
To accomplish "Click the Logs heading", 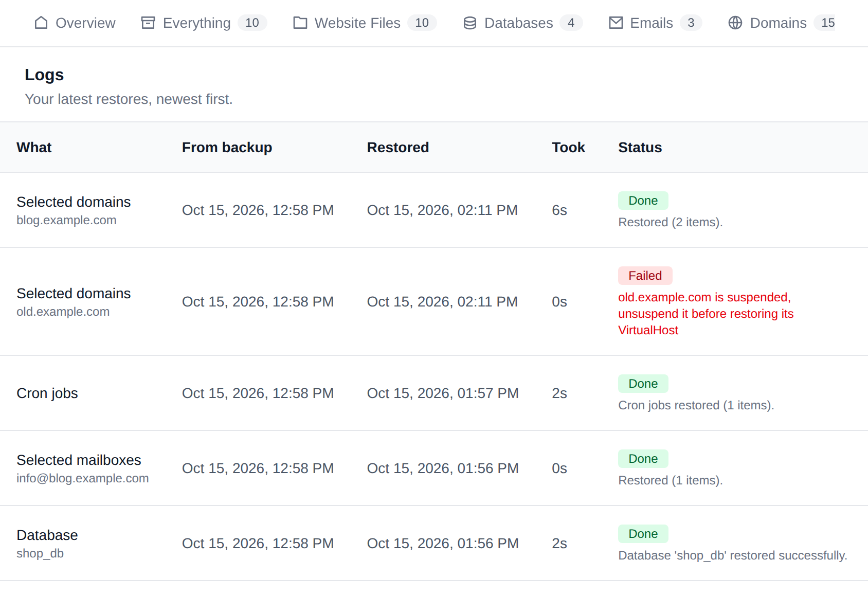I will pyautogui.click(x=44, y=75).
